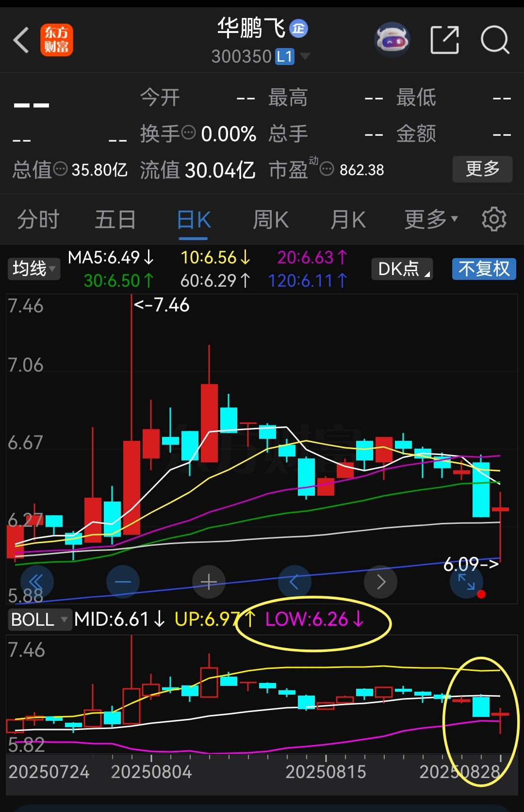Image resolution: width=524 pixels, height=812 pixels.
Task: Tap MA5:6.49 value label
Action: (x=111, y=257)
